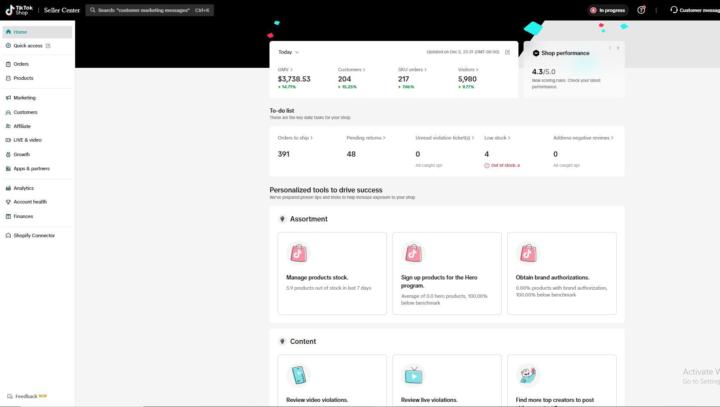Click the Shop performance badge icon
Viewport: 720px width, 407px height.
pos(536,53)
